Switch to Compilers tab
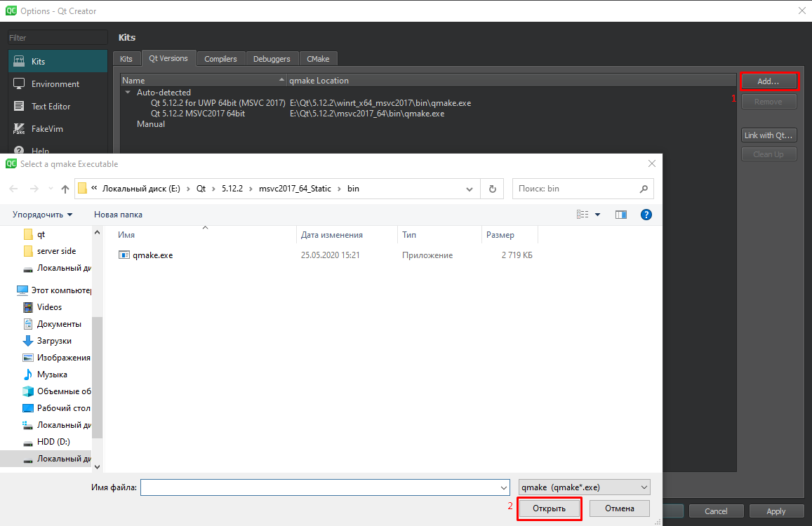This screenshot has width=812, height=526. tap(220, 59)
